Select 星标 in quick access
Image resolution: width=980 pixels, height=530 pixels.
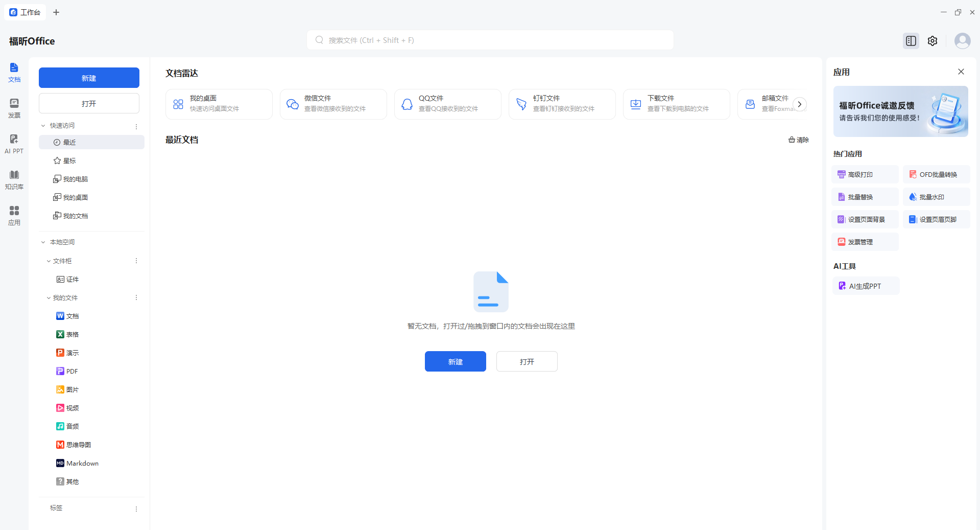[x=91, y=160]
